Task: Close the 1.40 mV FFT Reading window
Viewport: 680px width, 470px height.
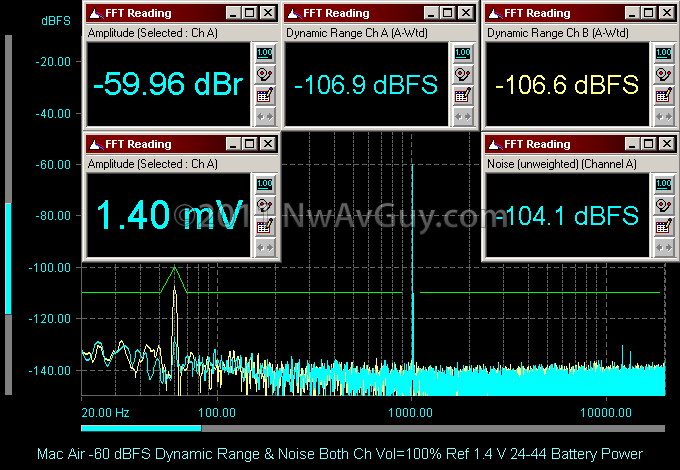Action: (268, 144)
